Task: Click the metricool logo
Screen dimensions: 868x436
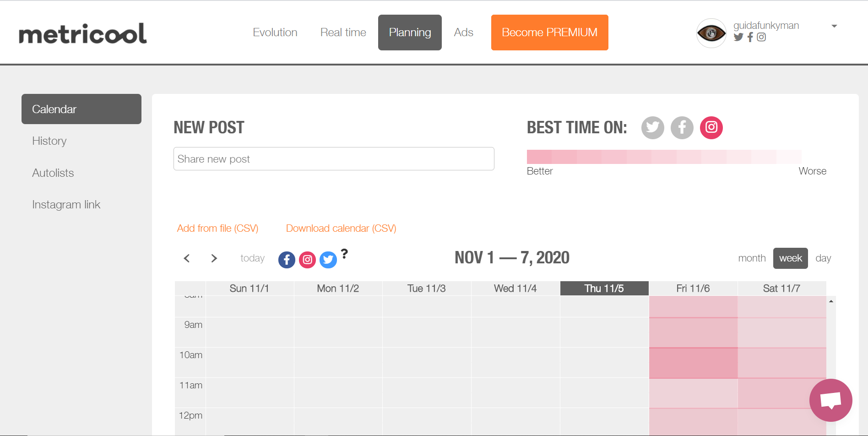Action: point(83,33)
